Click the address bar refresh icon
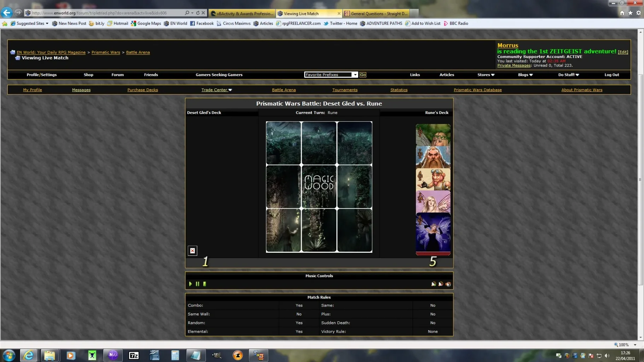This screenshot has width=644, height=362. coord(198,13)
